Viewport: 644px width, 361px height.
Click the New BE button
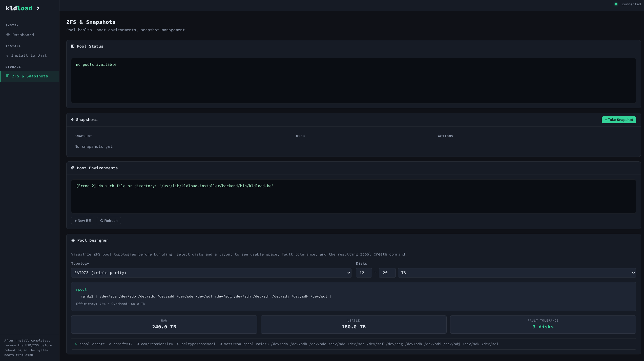(82, 221)
